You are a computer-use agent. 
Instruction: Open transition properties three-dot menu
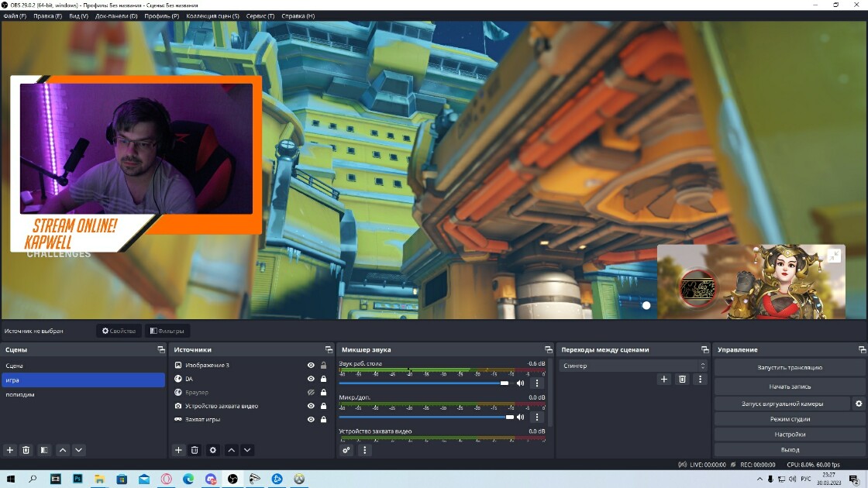pyautogui.click(x=700, y=379)
